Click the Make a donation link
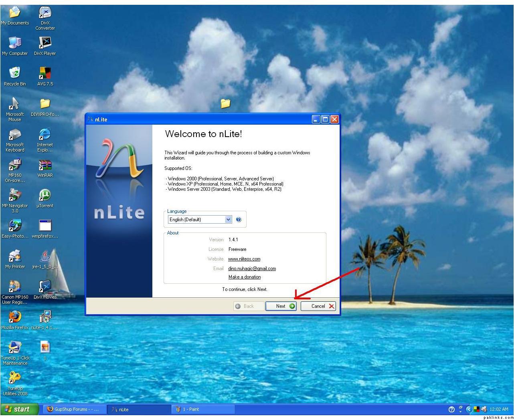 (x=245, y=277)
